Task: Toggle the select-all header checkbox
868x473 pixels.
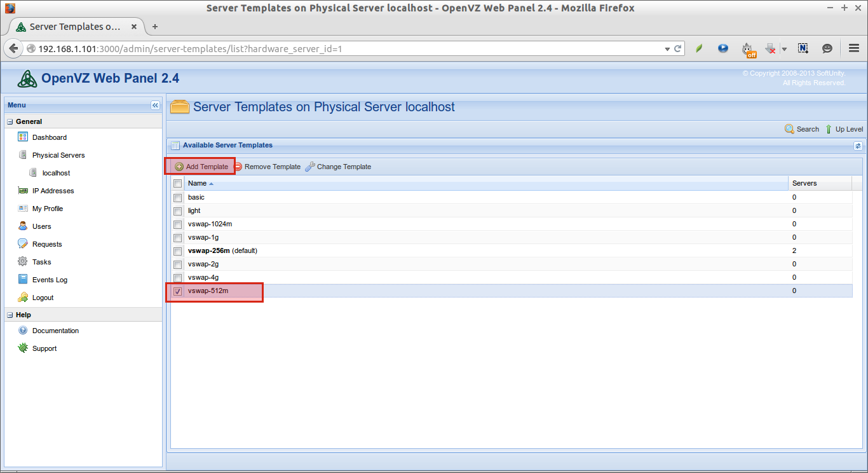Action: point(178,184)
